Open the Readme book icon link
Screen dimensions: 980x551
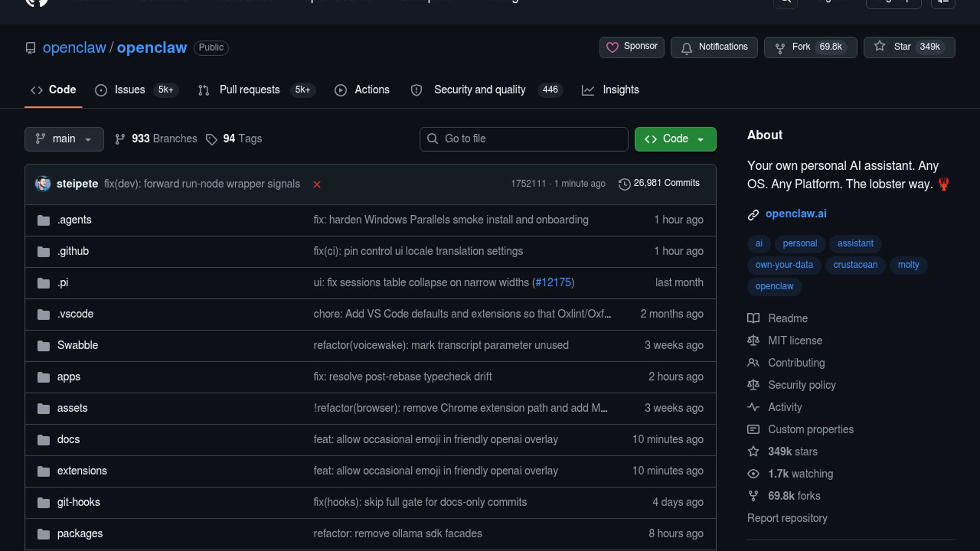click(753, 318)
